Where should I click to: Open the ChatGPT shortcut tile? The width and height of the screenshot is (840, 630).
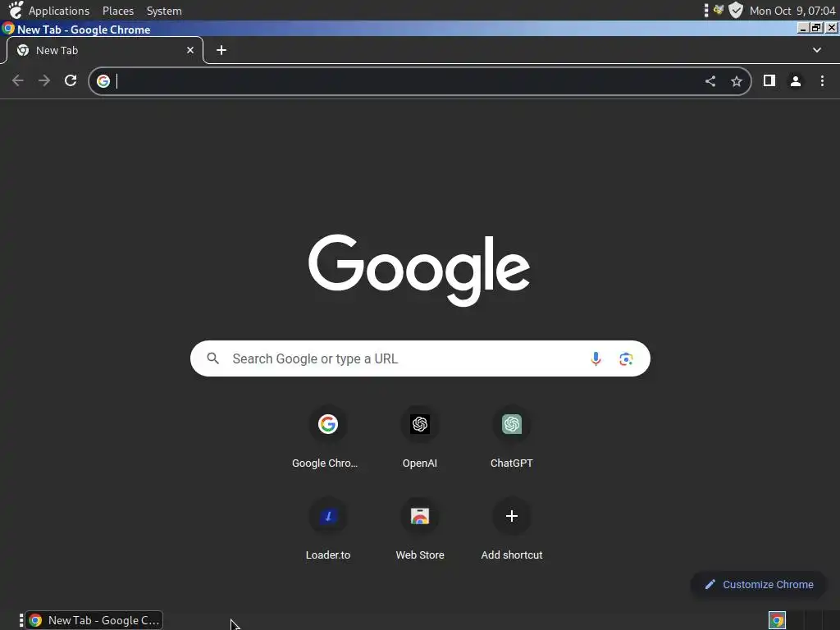tap(512, 438)
